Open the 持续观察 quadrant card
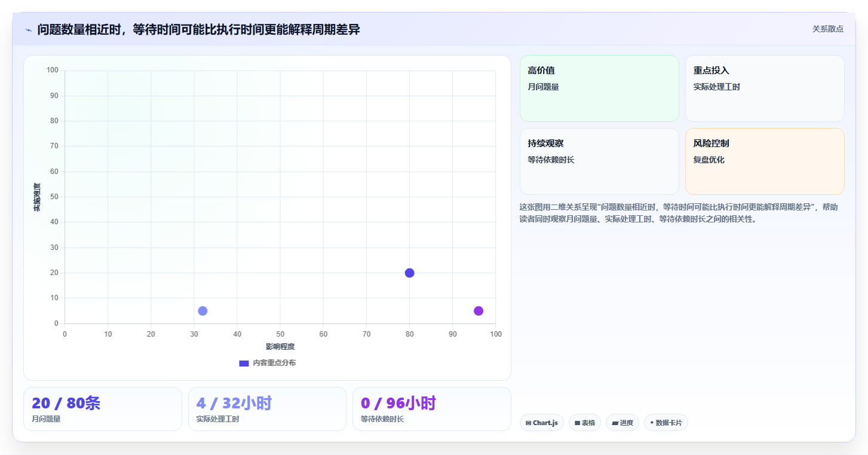The width and height of the screenshot is (868, 455). pyautogui.click(x=599, y=161)
